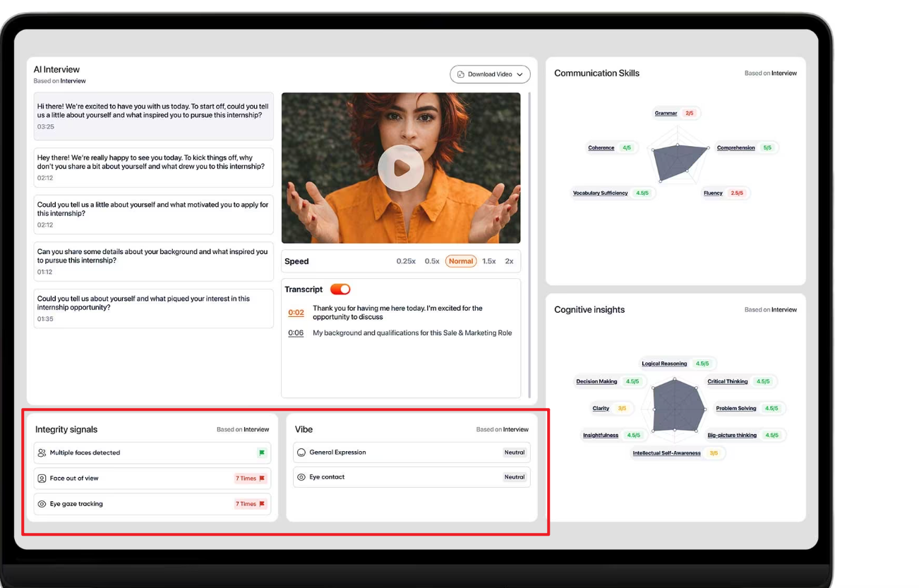
Task: Click red flag on Eye gaze tracking
Action: pyautogui.click(x=262, y=504)
